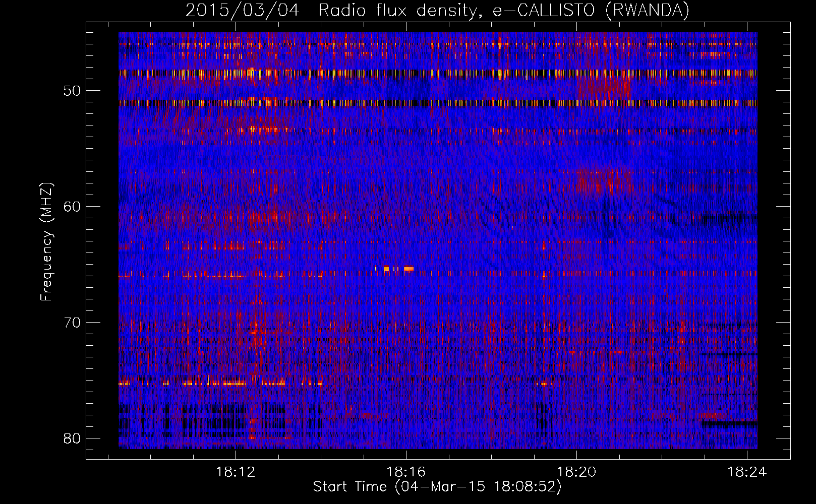Click the '50' frequency tick label
816x504 pixels.
click(73, 91)
